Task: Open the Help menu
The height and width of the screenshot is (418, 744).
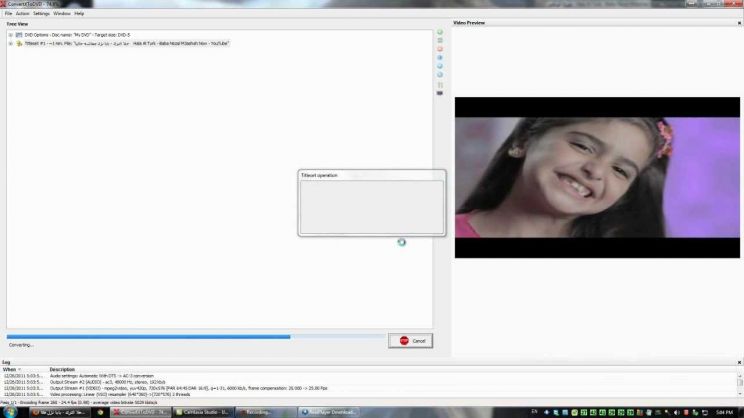Action: (79, 14)
